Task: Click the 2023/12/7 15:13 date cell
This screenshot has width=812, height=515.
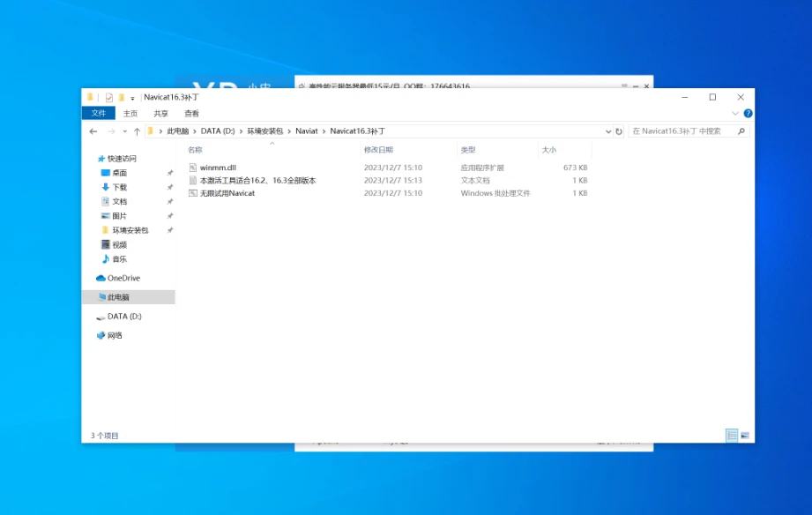Action: [x=393, y=180]
